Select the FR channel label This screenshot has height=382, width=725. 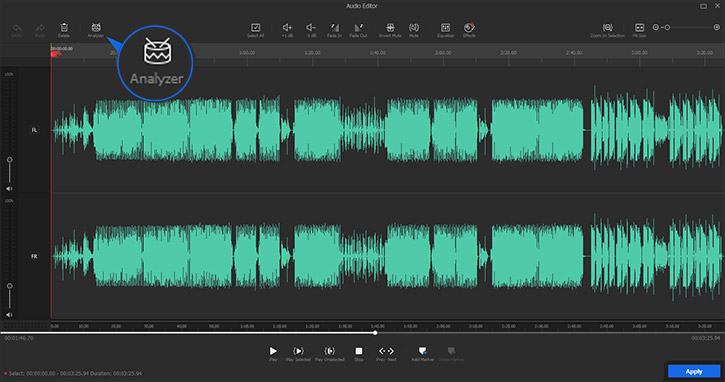coord(34,256)
